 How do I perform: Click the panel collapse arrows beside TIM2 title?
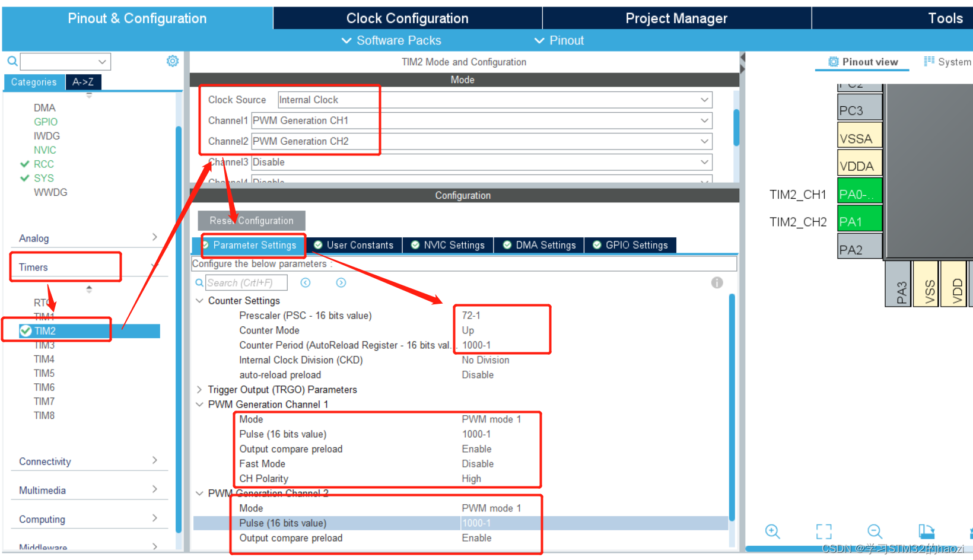click(742, 62)
